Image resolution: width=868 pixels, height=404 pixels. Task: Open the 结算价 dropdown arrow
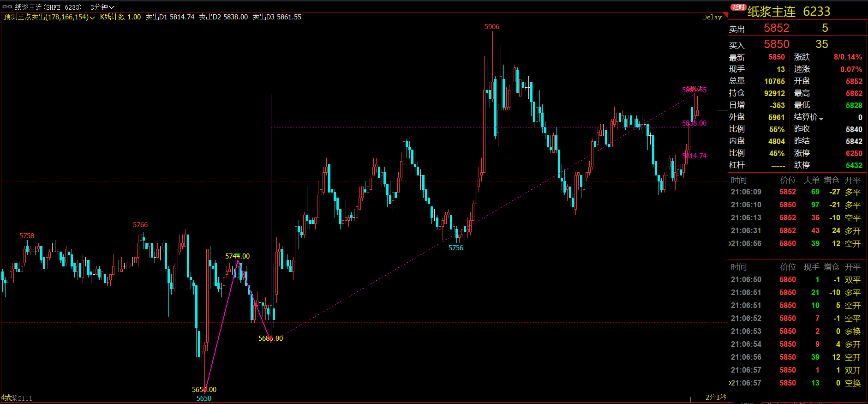821,119
